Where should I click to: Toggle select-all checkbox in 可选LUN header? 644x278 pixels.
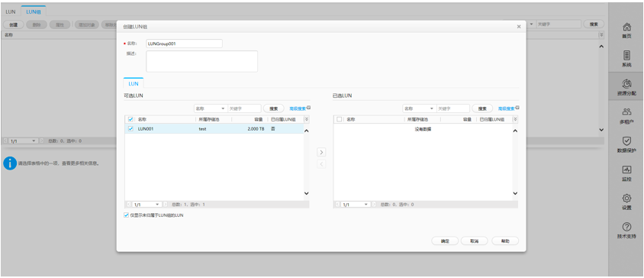[x=130, y=119]
